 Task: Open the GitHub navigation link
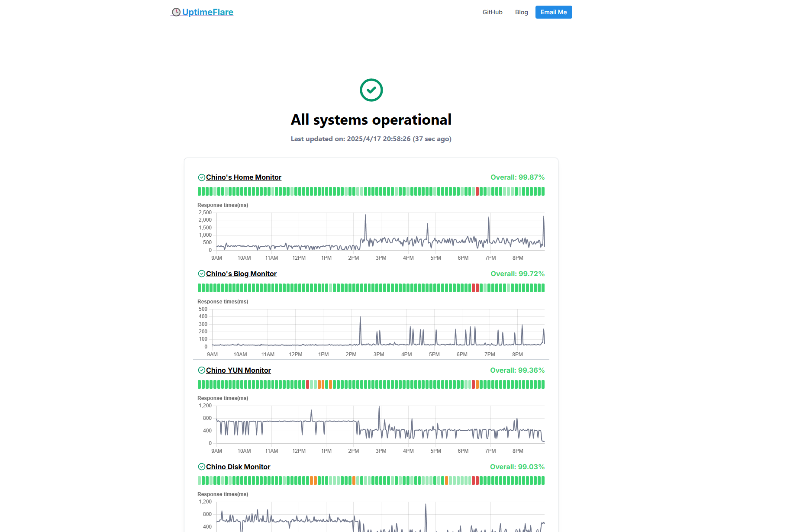pos(492,12)
